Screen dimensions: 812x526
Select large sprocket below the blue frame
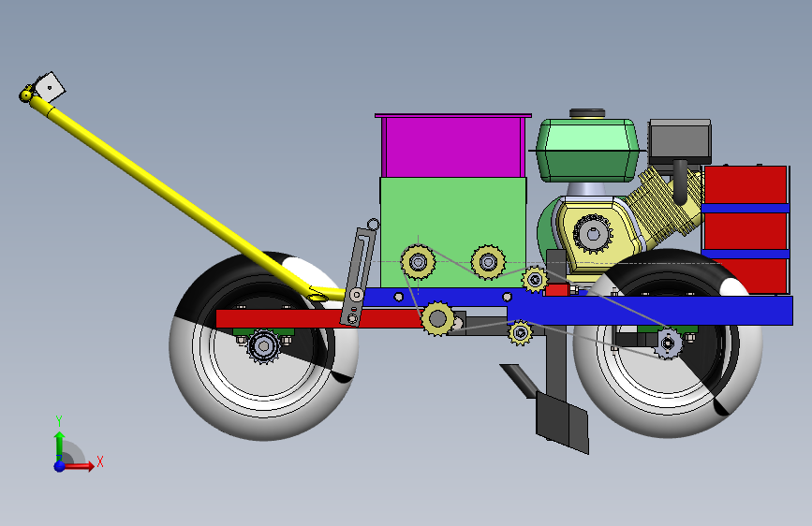coord(437,318)
